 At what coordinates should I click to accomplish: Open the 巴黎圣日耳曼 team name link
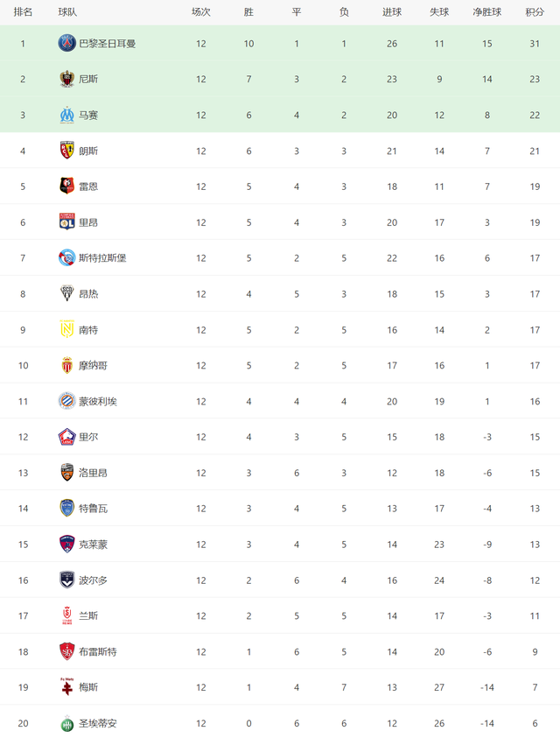pos(108,44)
